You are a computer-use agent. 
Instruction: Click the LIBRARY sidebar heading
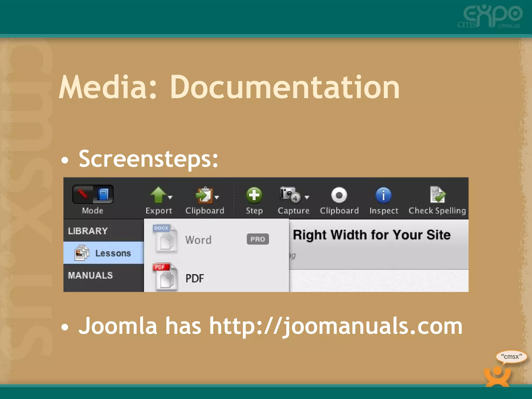[x=88, y=231]
